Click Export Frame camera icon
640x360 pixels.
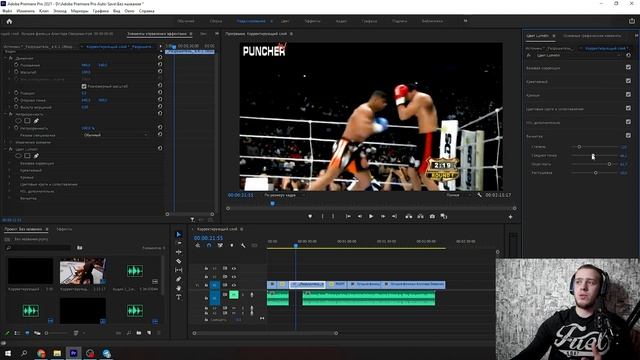432,216
